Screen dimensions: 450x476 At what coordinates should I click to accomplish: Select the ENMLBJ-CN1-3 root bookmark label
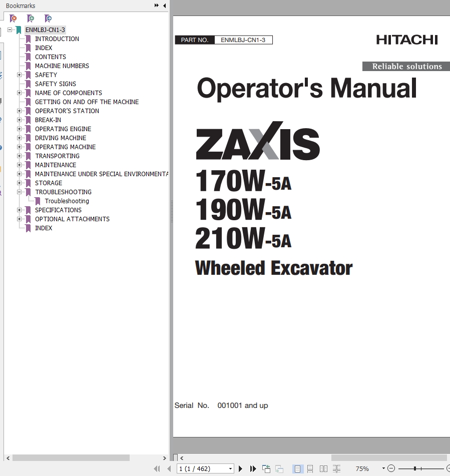[45, 30]
